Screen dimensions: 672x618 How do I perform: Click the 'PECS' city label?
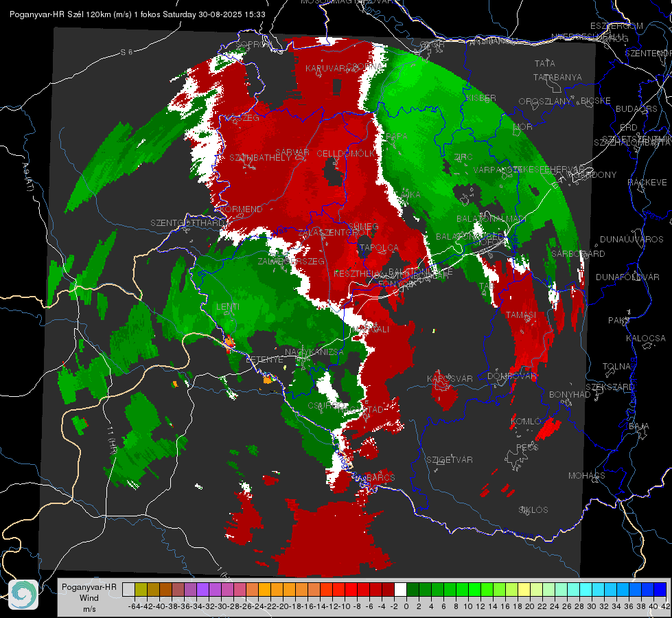(526, 447)
